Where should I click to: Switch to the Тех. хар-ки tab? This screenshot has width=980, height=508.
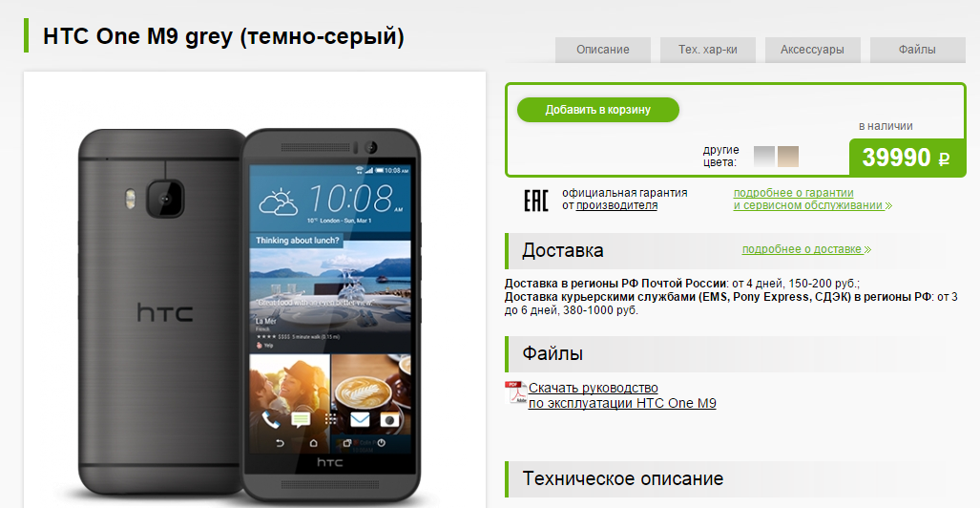[707, 50]
